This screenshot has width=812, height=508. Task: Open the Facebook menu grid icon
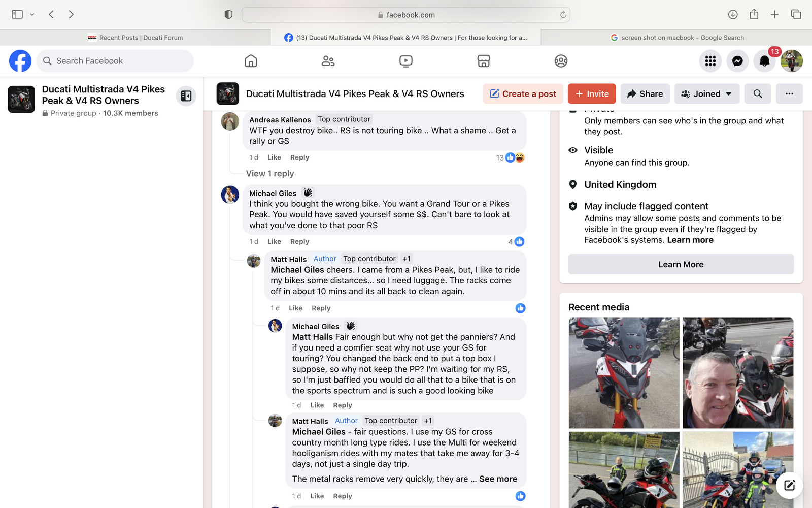click(710, 61)
